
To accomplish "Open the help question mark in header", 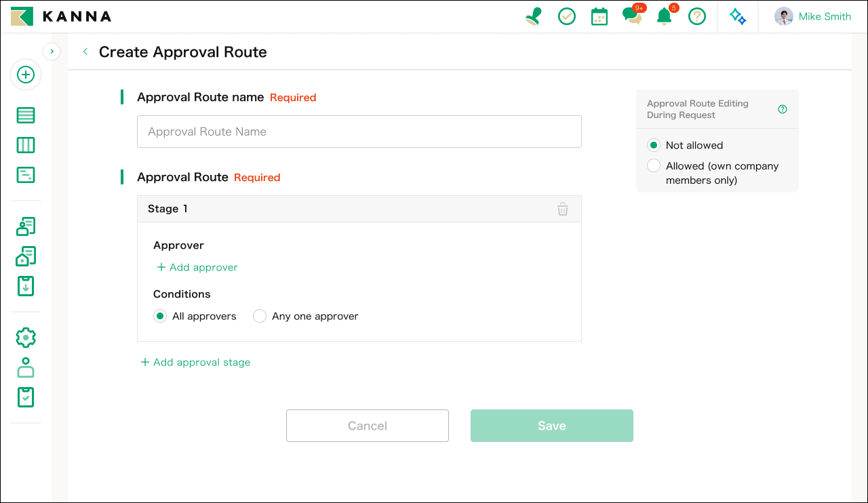I will pyautogui.click(x=697, y=16).
